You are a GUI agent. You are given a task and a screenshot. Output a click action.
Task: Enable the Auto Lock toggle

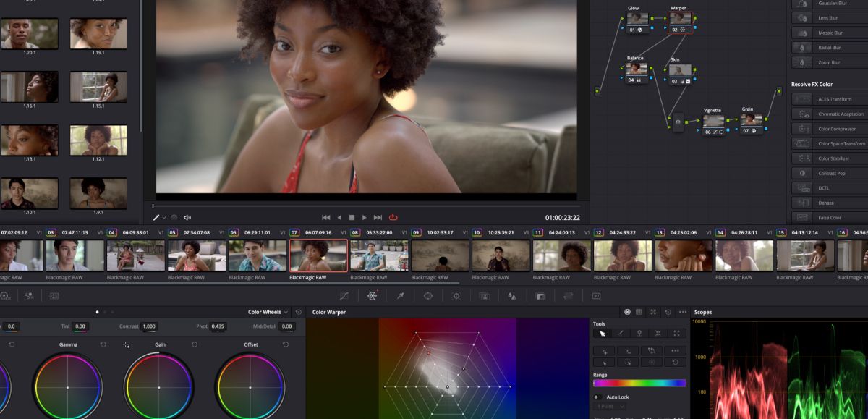point(597,397)
